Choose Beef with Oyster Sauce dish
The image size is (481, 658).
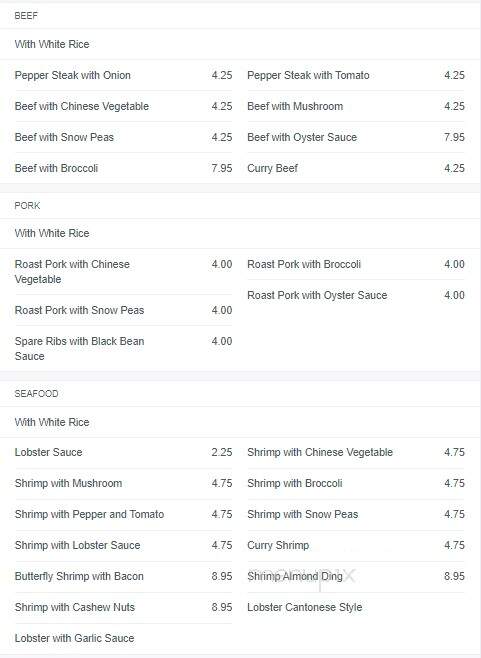[x=302, y=137]
